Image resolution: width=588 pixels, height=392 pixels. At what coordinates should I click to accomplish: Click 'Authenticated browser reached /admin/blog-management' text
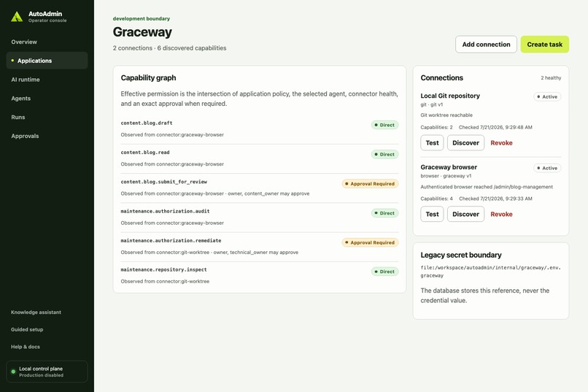pyautogui.click(x=487, y=187)
